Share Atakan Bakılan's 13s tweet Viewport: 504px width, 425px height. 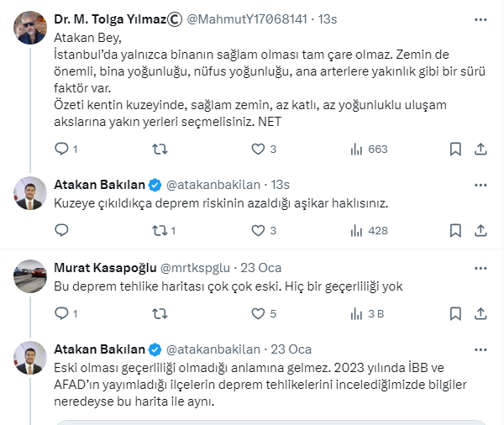[481, 230]
